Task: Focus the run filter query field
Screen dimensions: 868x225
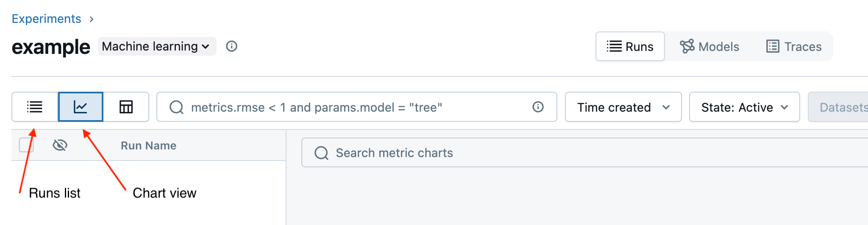Action: 356,107
